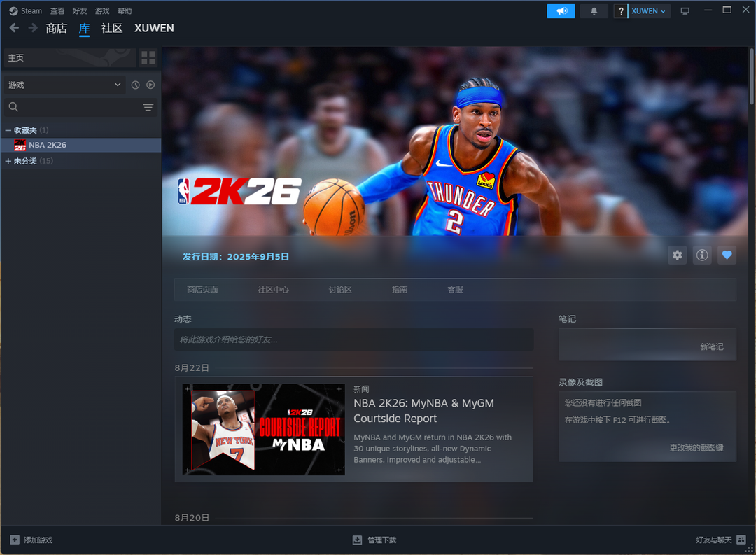This screenshot has height=555, width=756.
Task: Toggle NBA 2K26 favorite heart
Action: click(x=727, y=255)
